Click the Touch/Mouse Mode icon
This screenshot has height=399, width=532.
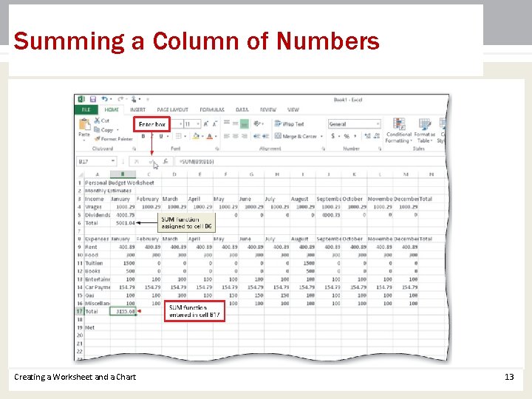click(x=134, y=99)
